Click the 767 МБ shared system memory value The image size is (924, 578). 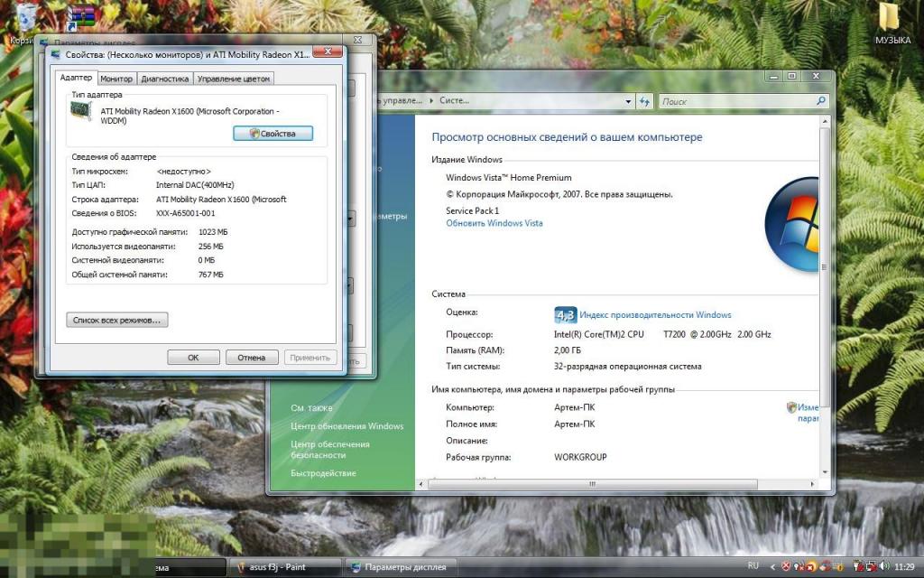click(x=211, y=275)
